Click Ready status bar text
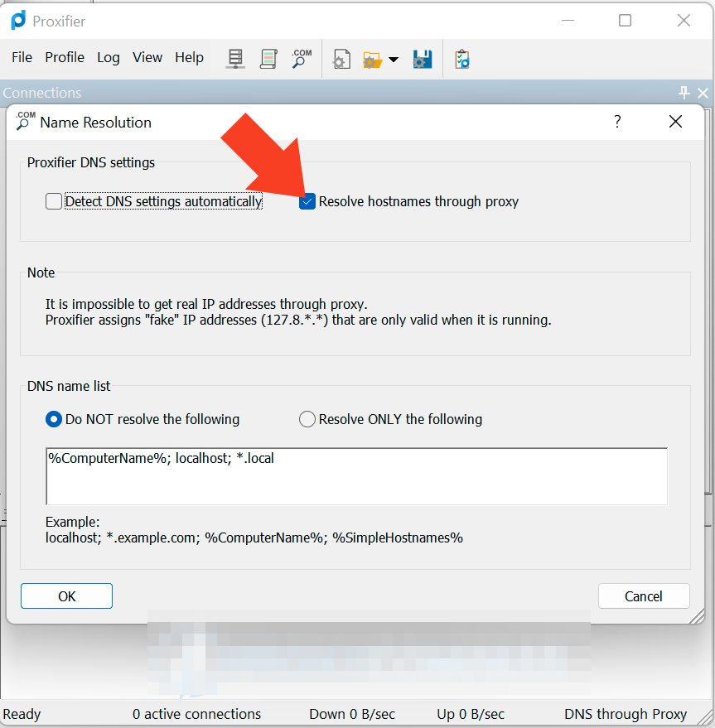The image size is (715, 728). tap(22, 714)
